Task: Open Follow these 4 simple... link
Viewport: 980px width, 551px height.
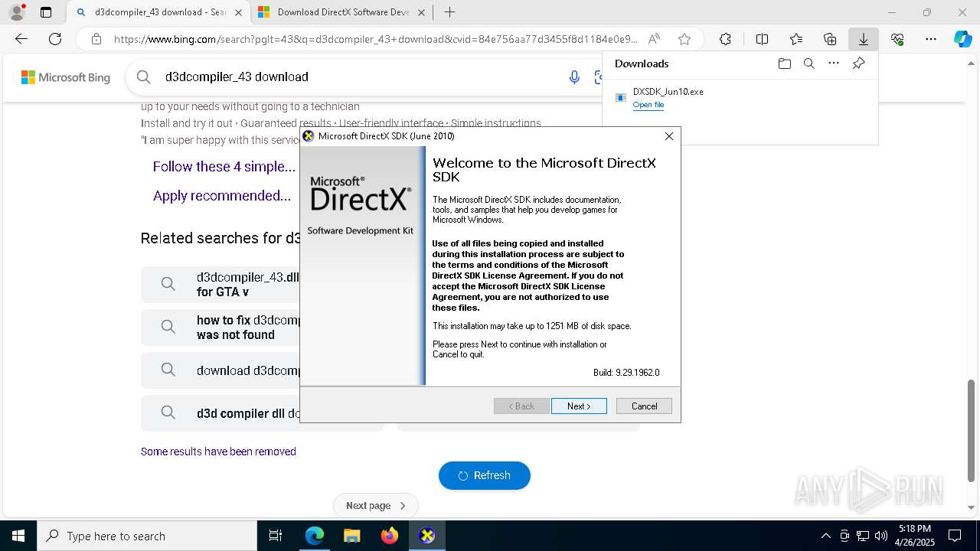Action: tap(224, 167)
